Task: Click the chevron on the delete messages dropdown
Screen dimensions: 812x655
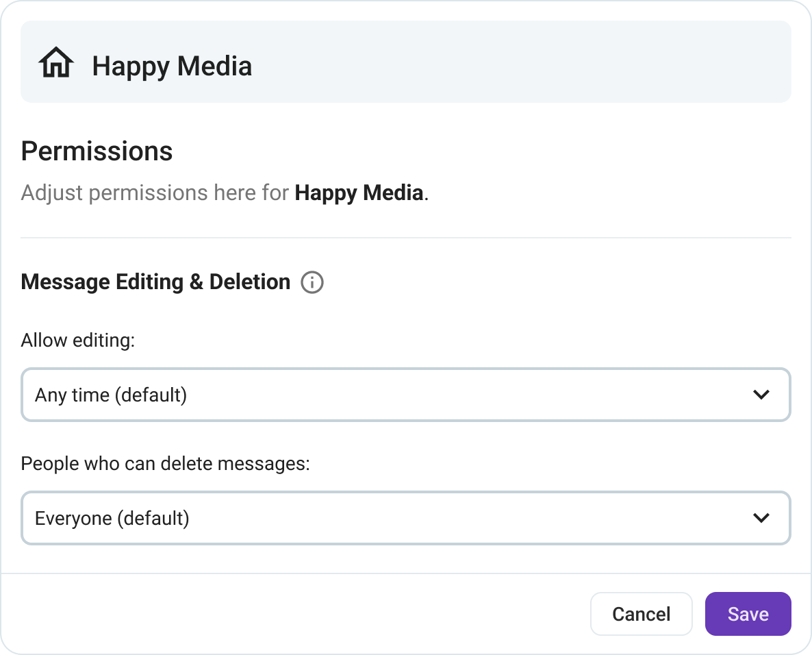Action: [x=761, y=518]
